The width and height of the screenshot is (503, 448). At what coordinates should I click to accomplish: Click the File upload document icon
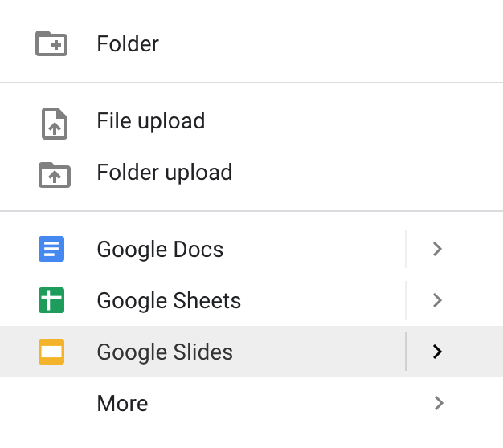[x=55, y=124]
